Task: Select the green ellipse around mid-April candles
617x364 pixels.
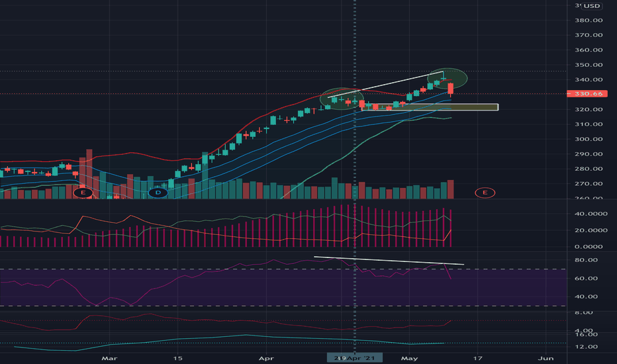Action: [342, 99]
